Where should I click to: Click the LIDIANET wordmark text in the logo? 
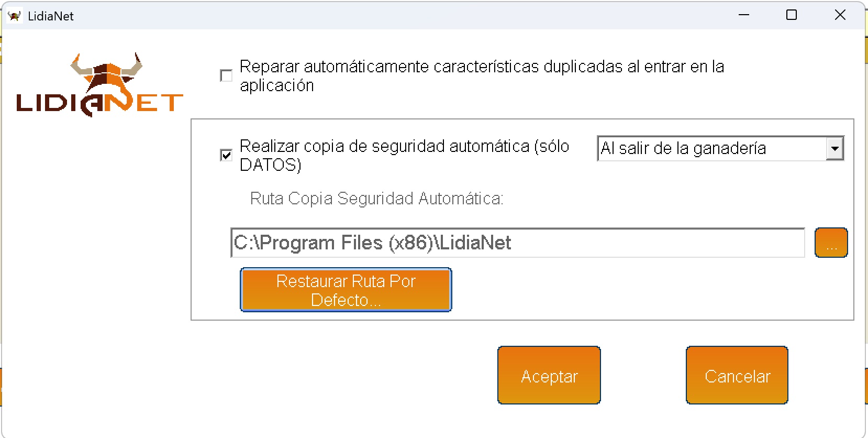tap(99, 103)
